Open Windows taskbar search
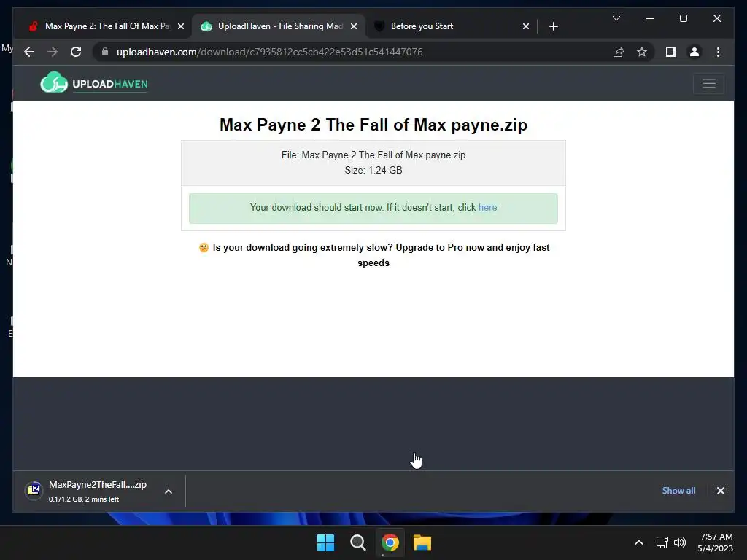Image resolution: width=747 pixels, height=560 pixels. [357, 542]
